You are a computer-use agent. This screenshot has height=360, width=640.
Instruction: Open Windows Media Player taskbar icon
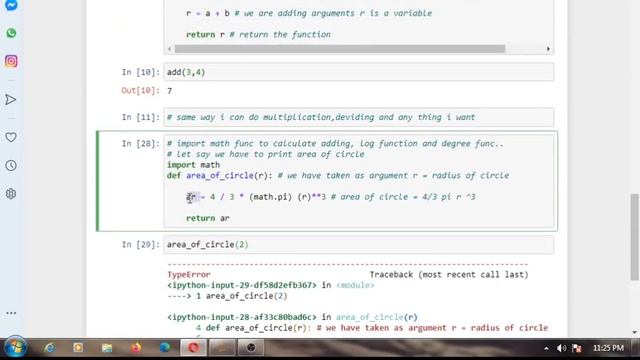pyautogui.click(x=78, y=347)
